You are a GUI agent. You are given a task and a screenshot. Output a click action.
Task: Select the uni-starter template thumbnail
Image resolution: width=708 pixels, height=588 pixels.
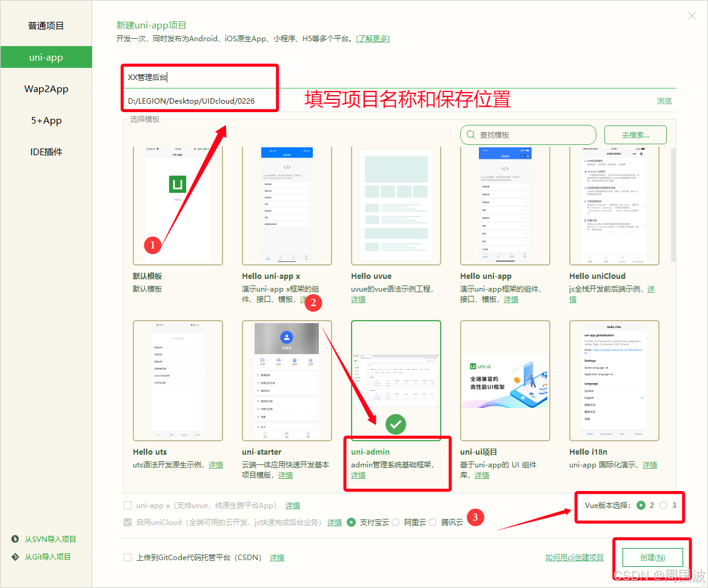(287, 381)
